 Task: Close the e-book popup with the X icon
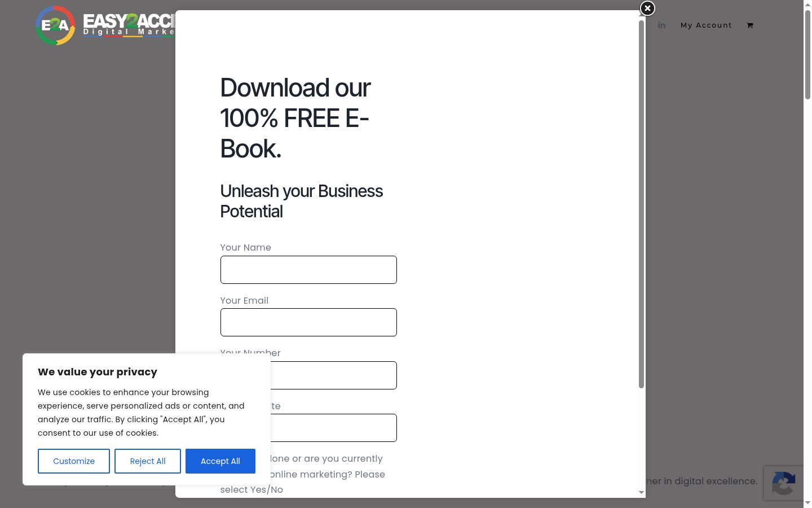(647, 8)
